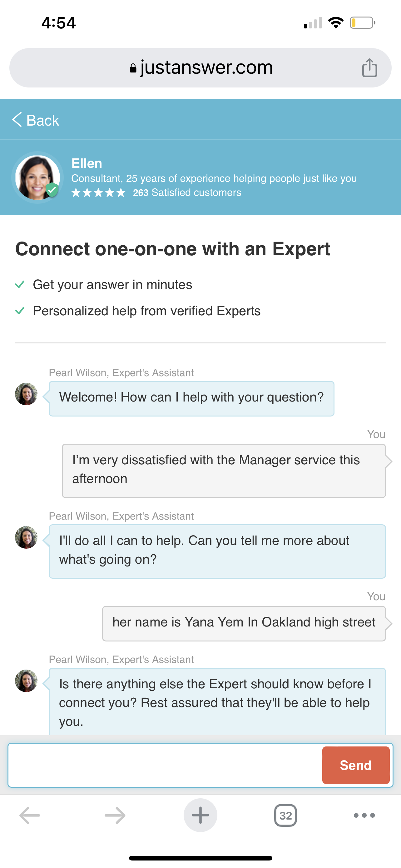Screen dimensions: 401x868
Task: Open the three-dot browser menu
Action: (364, 816)
